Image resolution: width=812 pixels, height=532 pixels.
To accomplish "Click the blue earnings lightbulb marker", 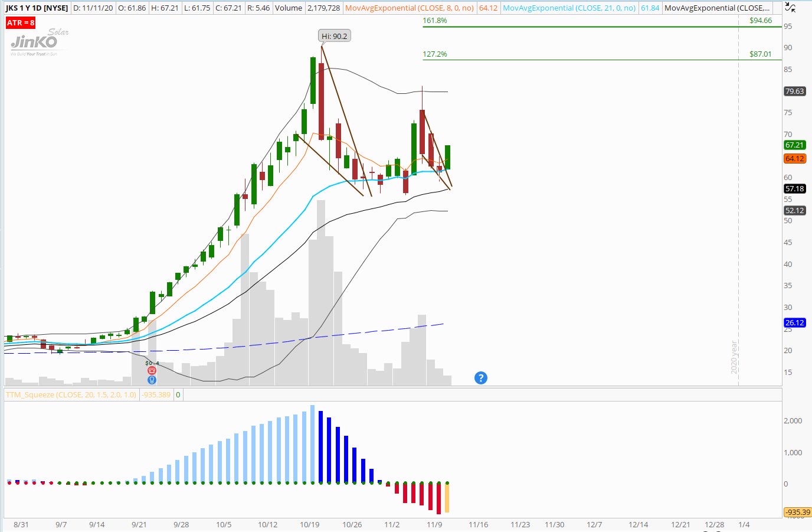I will [x=152, y=380].
